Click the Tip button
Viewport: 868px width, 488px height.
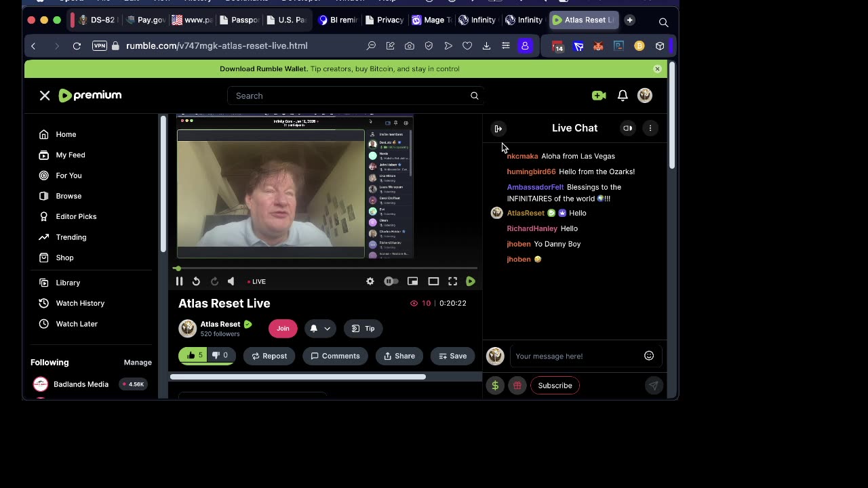(x=363, y=328)
